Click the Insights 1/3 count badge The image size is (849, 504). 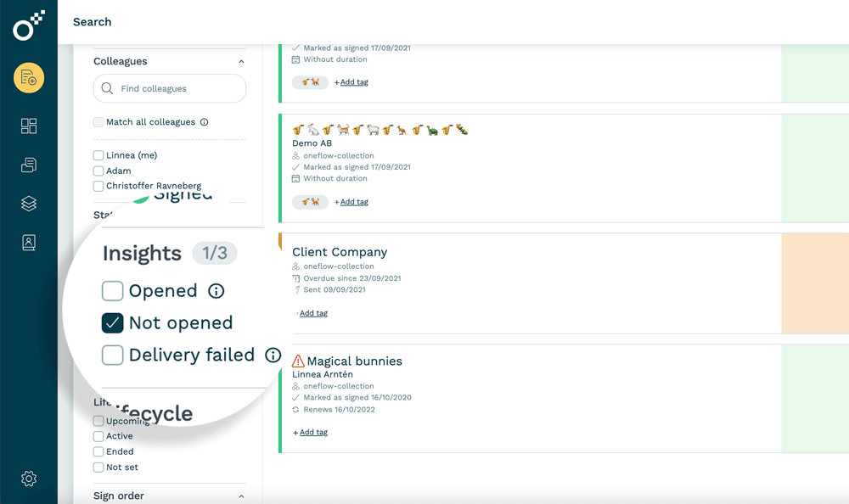point(215,253)
